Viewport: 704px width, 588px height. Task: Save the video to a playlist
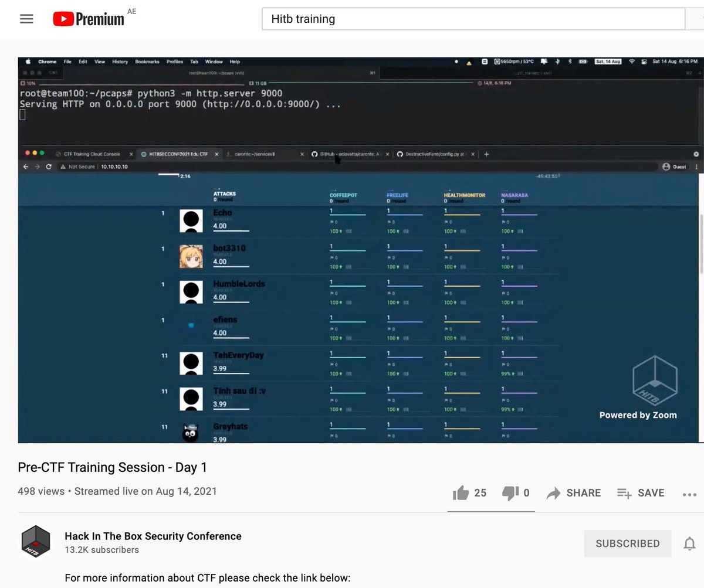pos(640,493)
